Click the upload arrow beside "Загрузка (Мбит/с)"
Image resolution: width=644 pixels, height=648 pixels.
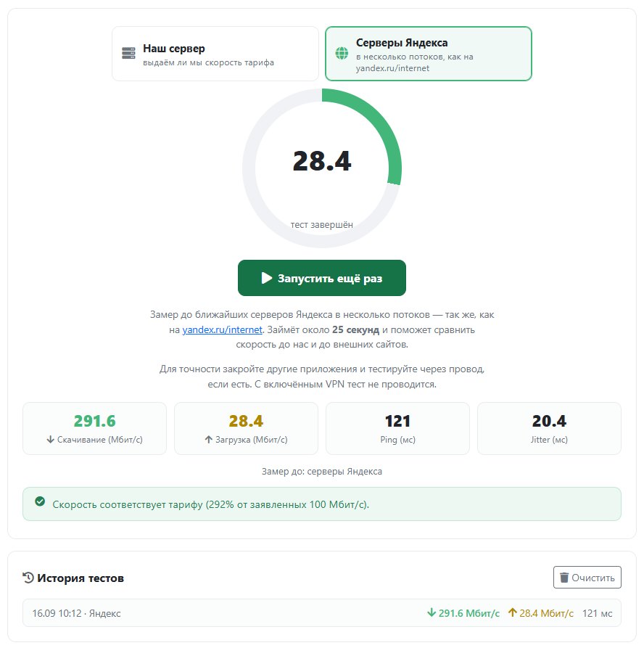pos(209,439)
